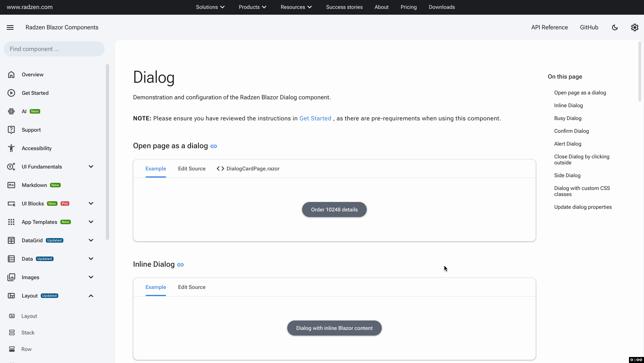Jump to Confirm Dialog in On this page
Screen dimensions: 644x363
[571, 131]
